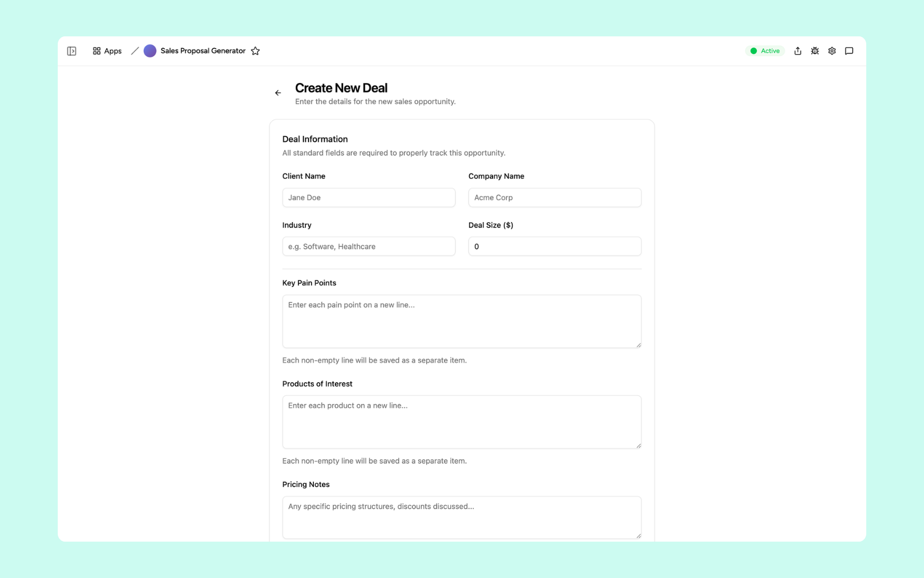Click the Deal Size ($) label

point(491,225)
